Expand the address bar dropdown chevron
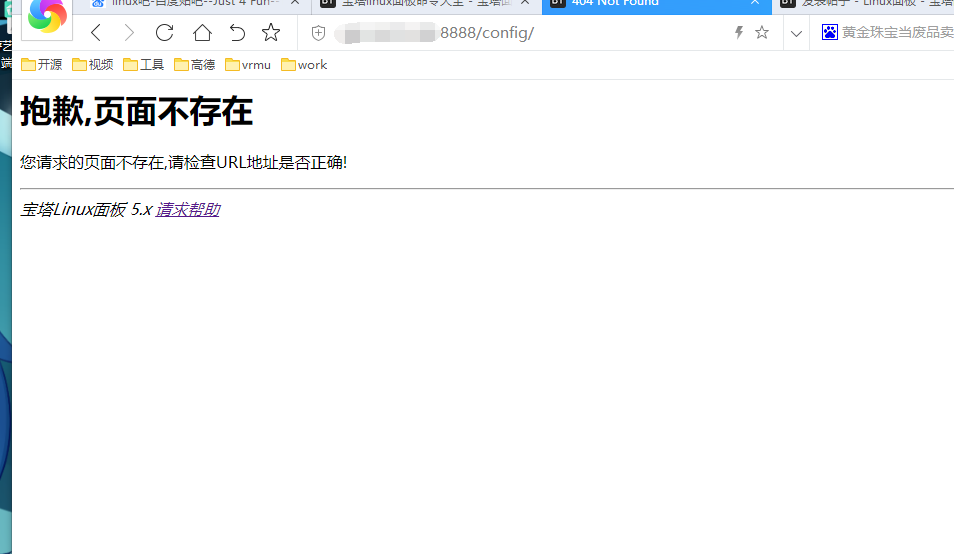954x554 pixels. (796, 33)
